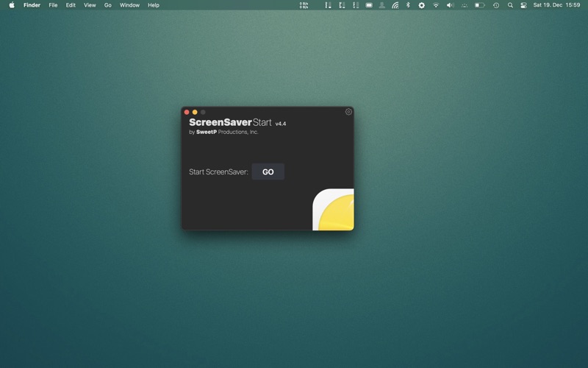Open Spotlight search magnifier
Image resolution: width=588 pixels, height=368 pixels.
510,5
